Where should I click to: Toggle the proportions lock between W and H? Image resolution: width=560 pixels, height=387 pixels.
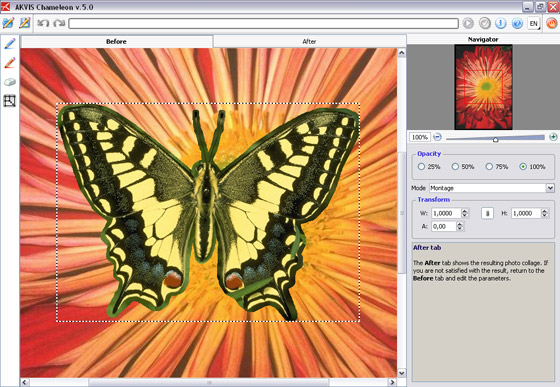[x=487, y=213]
